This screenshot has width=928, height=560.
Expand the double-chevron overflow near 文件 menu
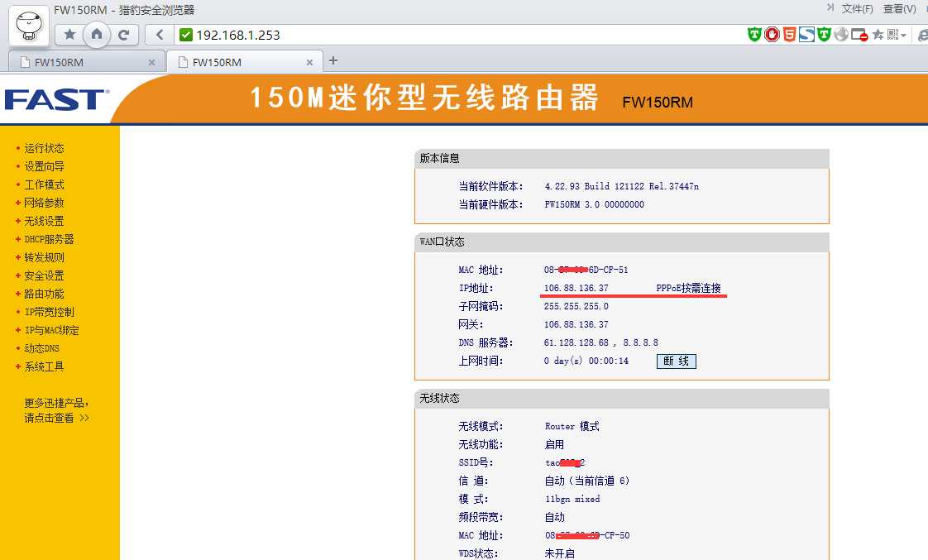[830, 7]
